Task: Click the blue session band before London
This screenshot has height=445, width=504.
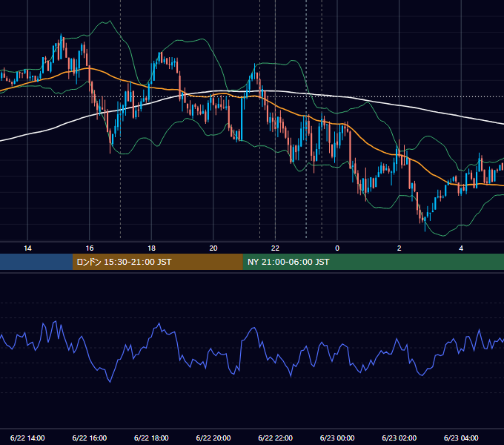Action: [x=36, y=262]
